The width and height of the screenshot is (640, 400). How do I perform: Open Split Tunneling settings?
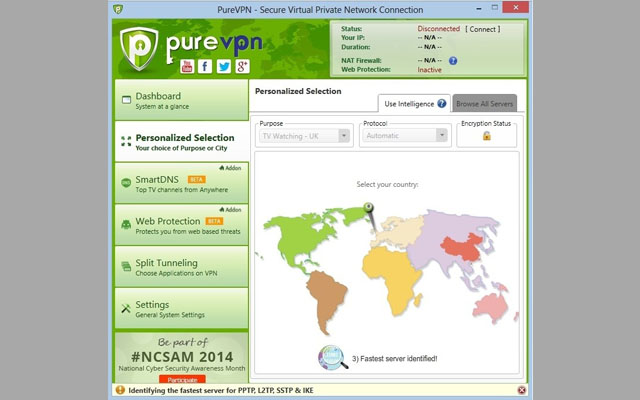[x=180, y=267]
